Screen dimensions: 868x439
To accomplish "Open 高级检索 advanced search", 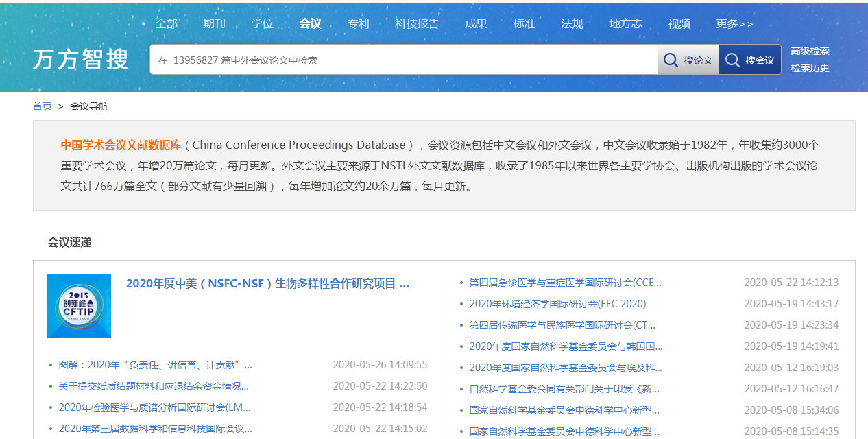I will pos(810,51).
